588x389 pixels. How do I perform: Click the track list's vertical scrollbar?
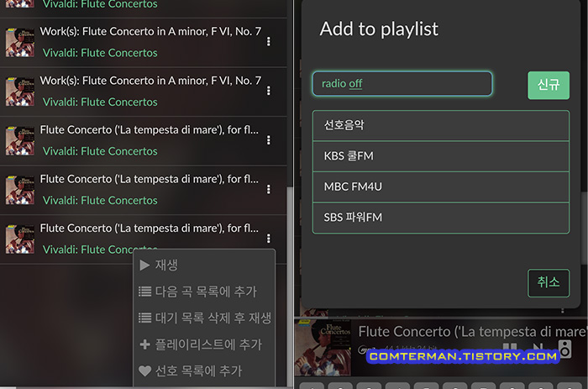290,287
